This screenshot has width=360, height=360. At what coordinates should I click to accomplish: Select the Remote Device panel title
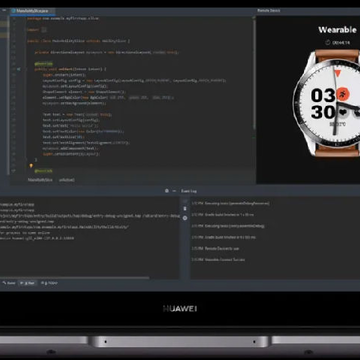(269, 11)
